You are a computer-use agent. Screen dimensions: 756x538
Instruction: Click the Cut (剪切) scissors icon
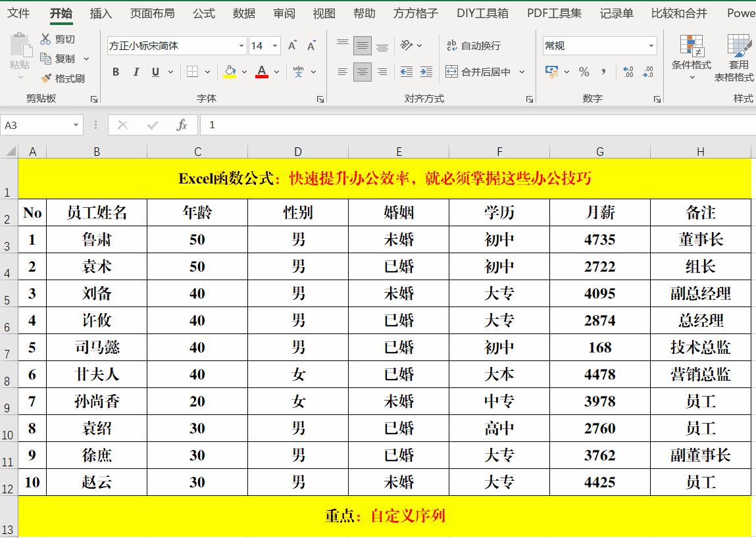pos(47,38)
